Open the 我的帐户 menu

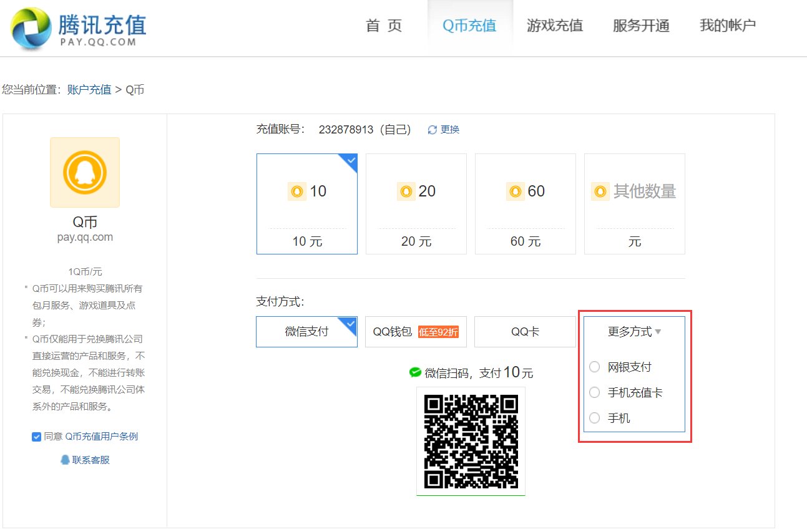(x=728, y=25)
